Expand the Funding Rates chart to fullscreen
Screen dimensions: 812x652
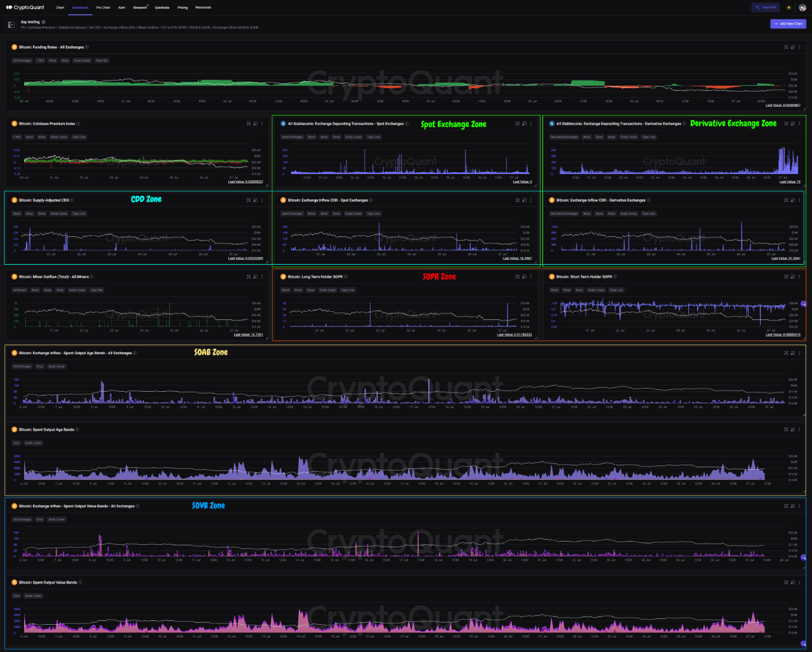pyautogui.click(x=786, y=47)
